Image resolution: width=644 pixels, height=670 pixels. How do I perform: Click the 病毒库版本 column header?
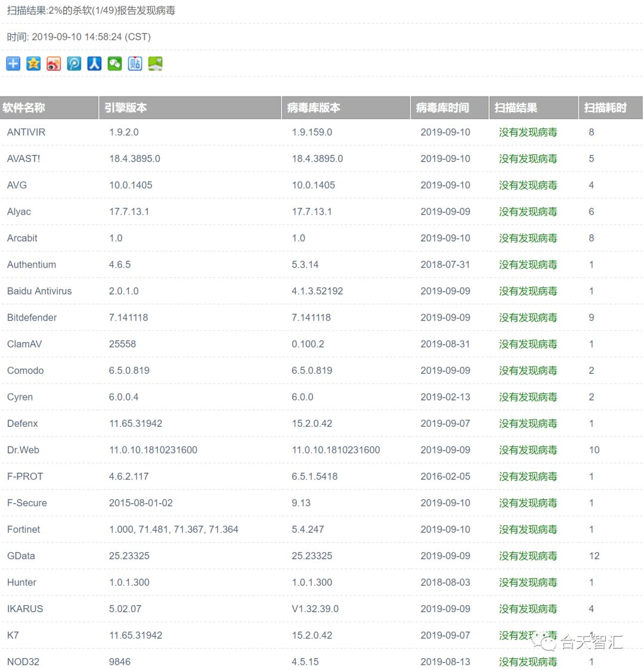tap(346, 108)
